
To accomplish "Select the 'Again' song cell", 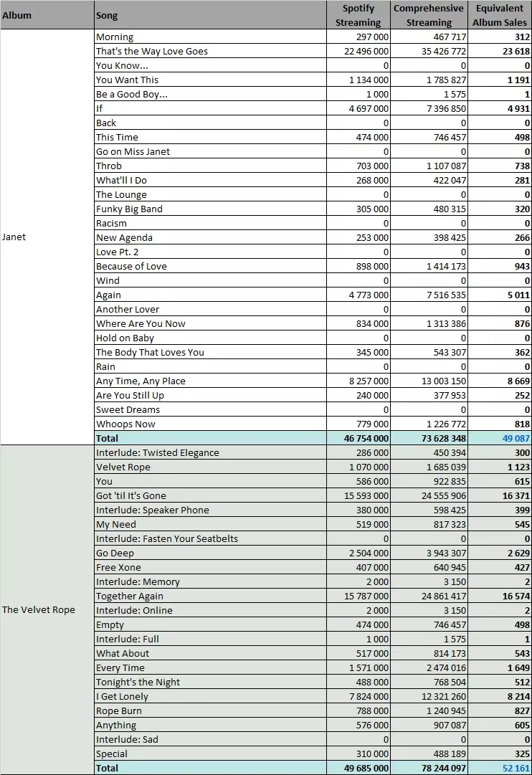I will pos(210,295).
